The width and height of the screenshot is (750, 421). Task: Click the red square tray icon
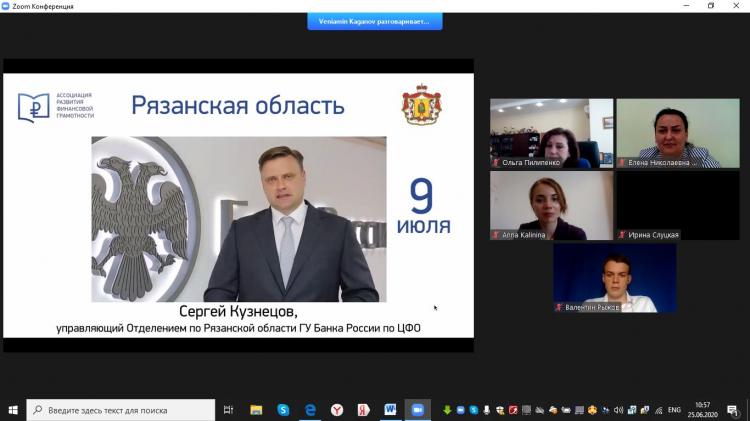513,410
